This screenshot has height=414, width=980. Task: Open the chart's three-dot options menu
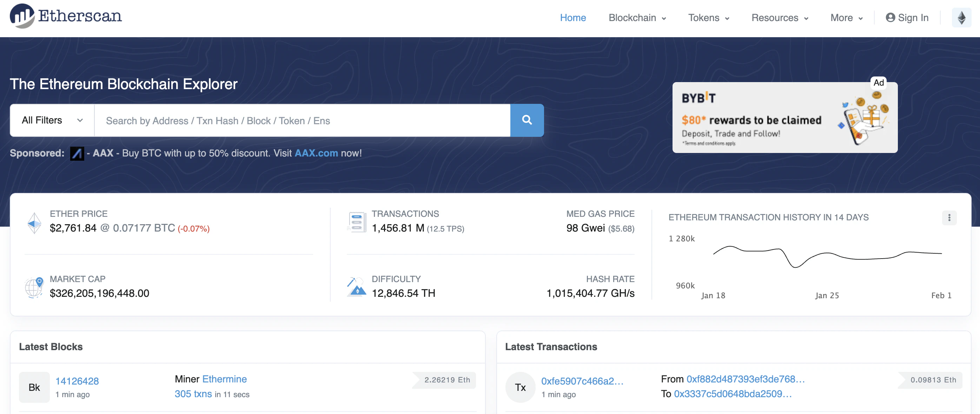coord(949,218)
